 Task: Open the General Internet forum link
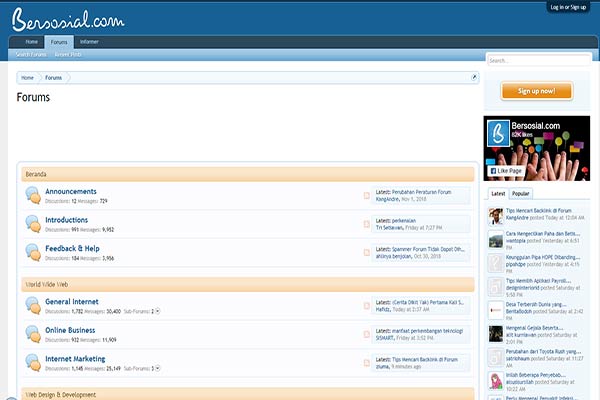[72, 302]
